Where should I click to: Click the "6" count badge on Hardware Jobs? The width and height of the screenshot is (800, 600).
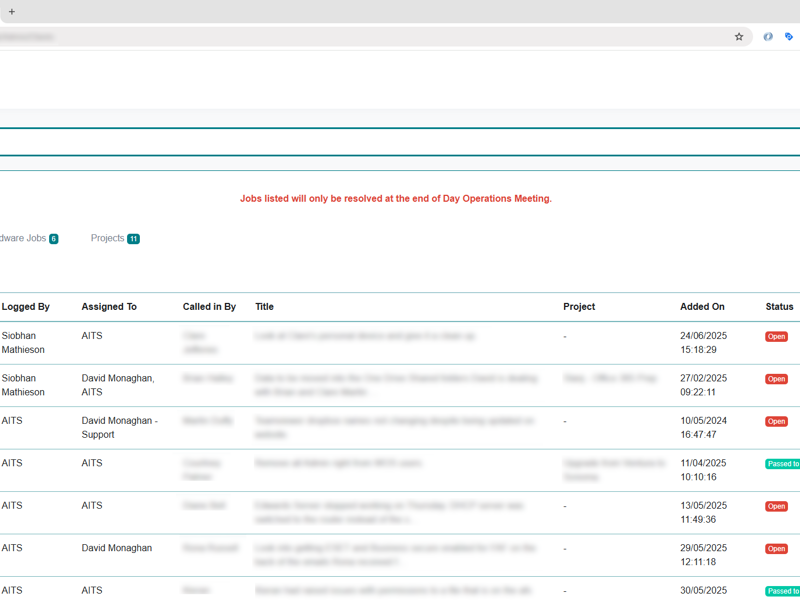(53, 239)
